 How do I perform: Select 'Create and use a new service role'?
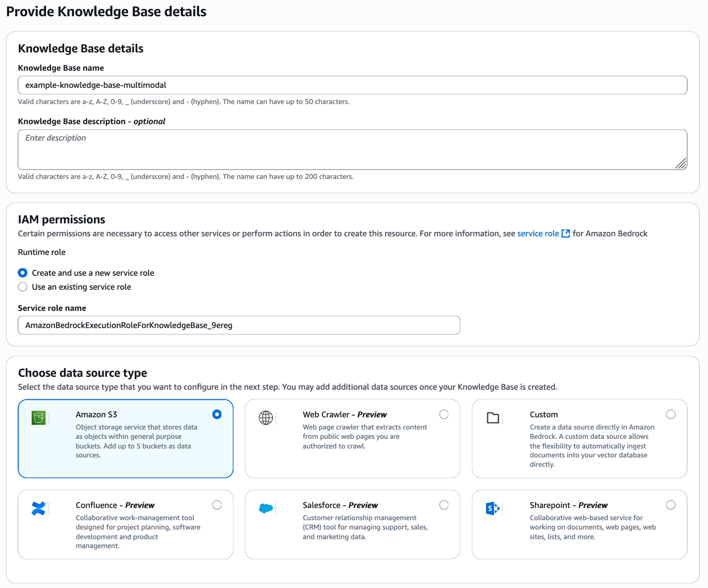(23, 273)
